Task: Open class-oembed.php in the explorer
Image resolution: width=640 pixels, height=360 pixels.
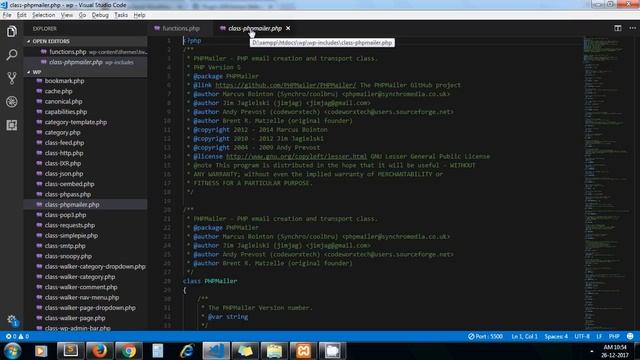Action: 86,184
